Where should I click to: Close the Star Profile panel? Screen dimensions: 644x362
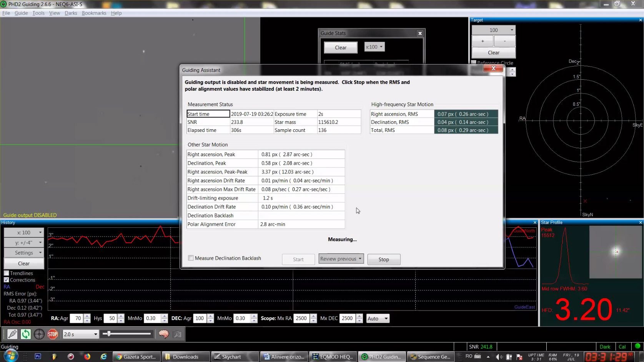(x=641, y=222)
